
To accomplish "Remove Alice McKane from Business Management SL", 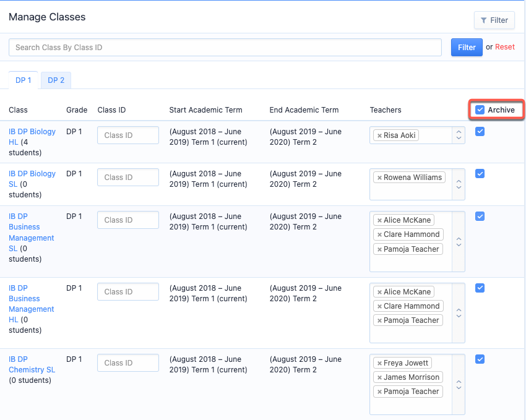I will pos(379,221).
